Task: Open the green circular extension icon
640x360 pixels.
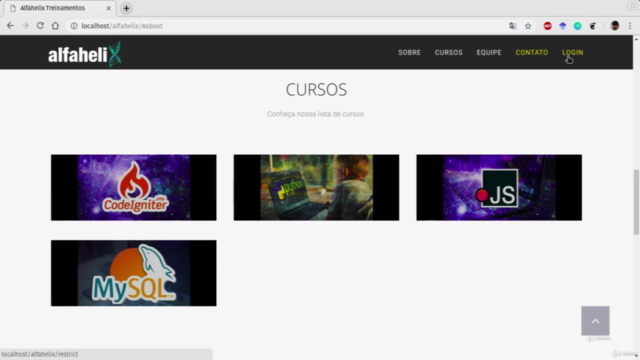Action: [578, 26]
